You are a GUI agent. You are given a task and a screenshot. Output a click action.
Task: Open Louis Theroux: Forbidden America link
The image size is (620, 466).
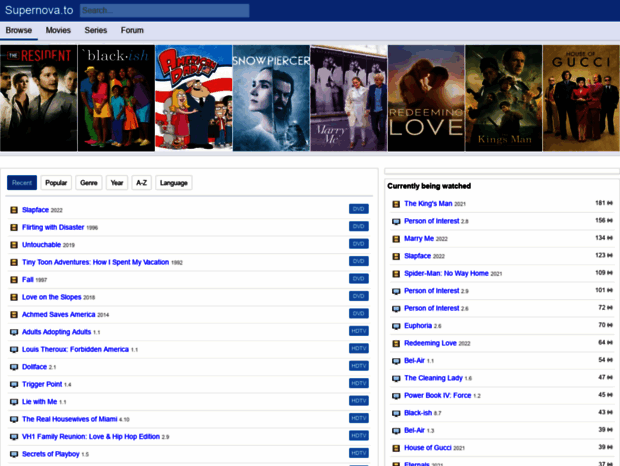click(x=75, y=349)
